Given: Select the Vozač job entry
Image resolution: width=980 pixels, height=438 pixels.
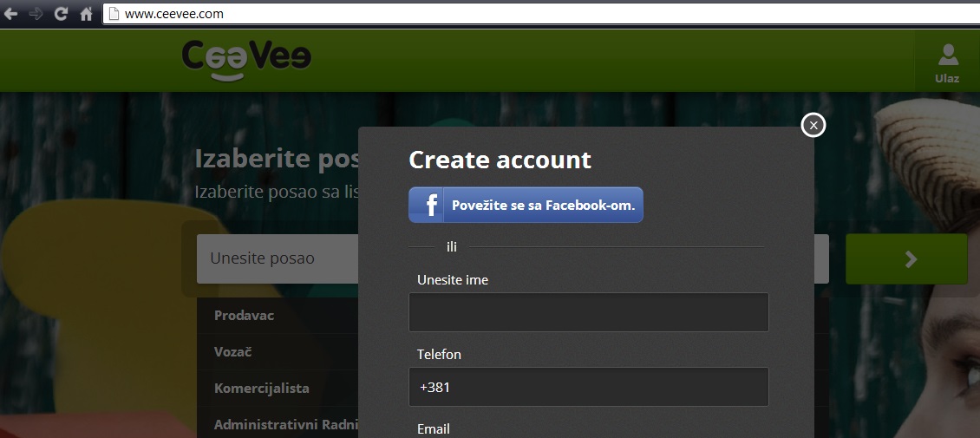Looking at the screenshot, I should (278, 352).
